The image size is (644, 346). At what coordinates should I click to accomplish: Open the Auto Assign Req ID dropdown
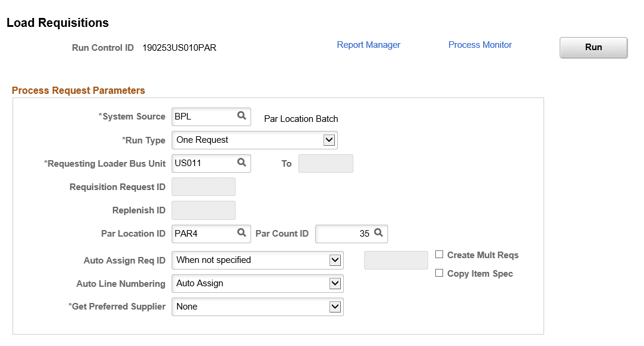(x=335, y=260)
